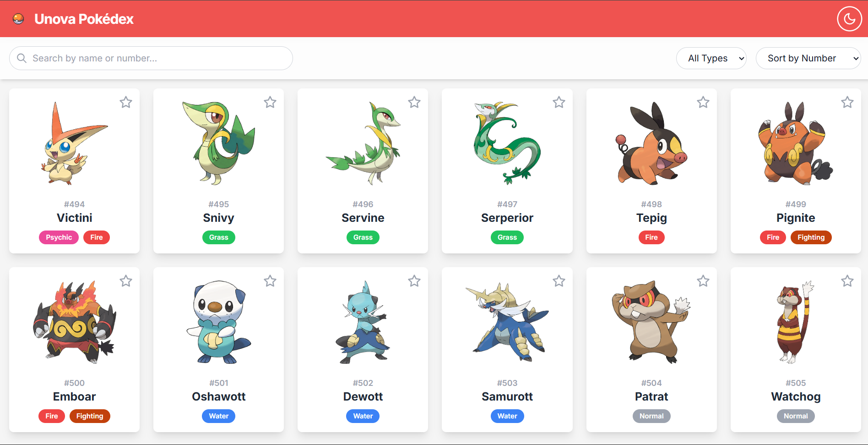Screen dimensions: 868x445
Task: Toggle favorite star on Tepig card
Action: tap(703, 102)
